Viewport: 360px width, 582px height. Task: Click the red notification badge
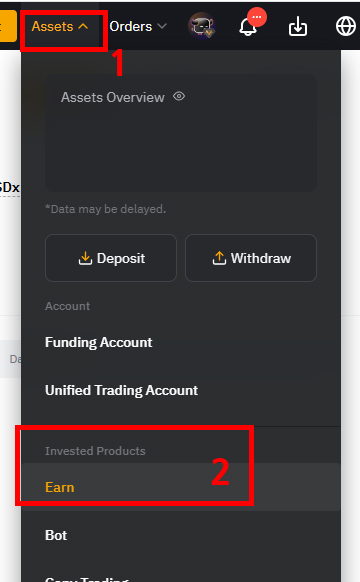point(257,17)
